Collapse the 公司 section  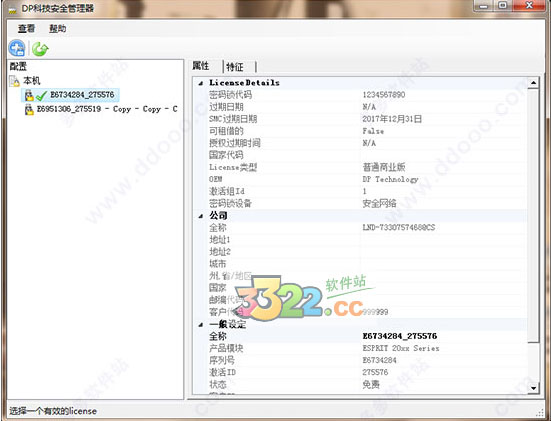(201, 216)
